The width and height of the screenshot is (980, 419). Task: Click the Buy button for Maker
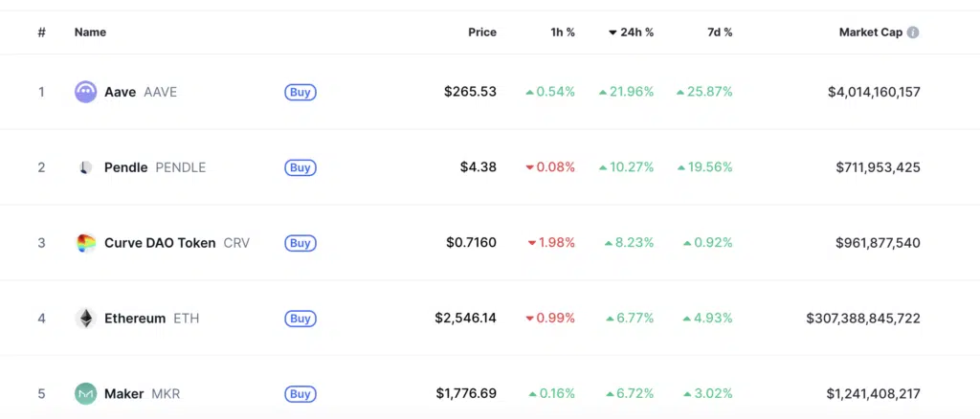pyautogui.click(x=301, y=395)
